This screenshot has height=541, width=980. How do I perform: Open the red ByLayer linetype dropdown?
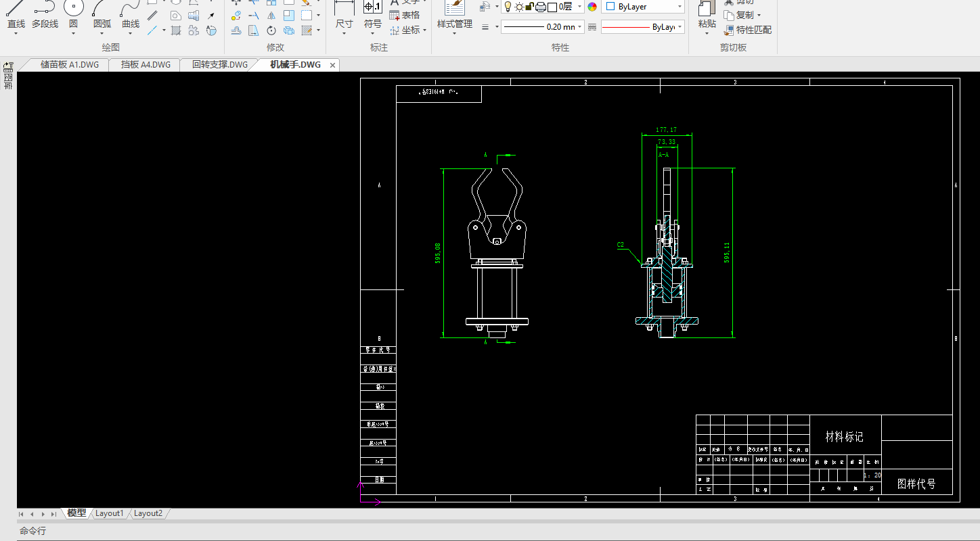click(x=642, y=27)
